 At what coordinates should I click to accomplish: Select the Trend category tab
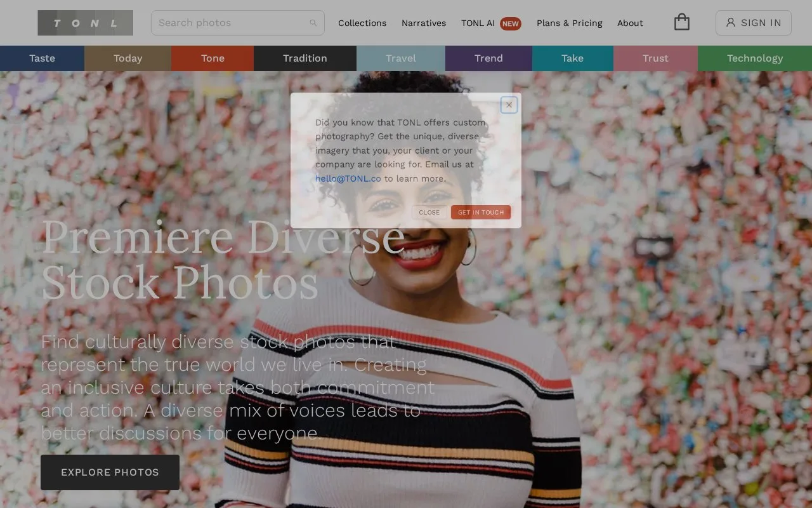[x=488, y=58]
